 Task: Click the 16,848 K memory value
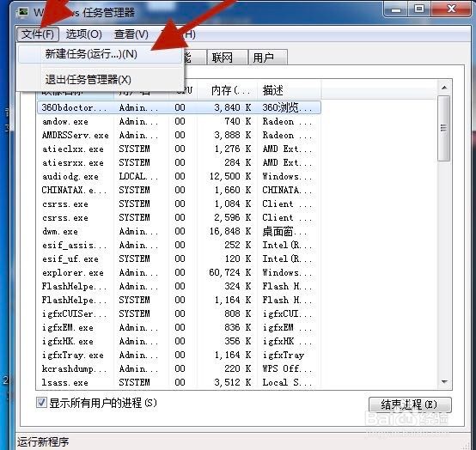click(230, 232)
